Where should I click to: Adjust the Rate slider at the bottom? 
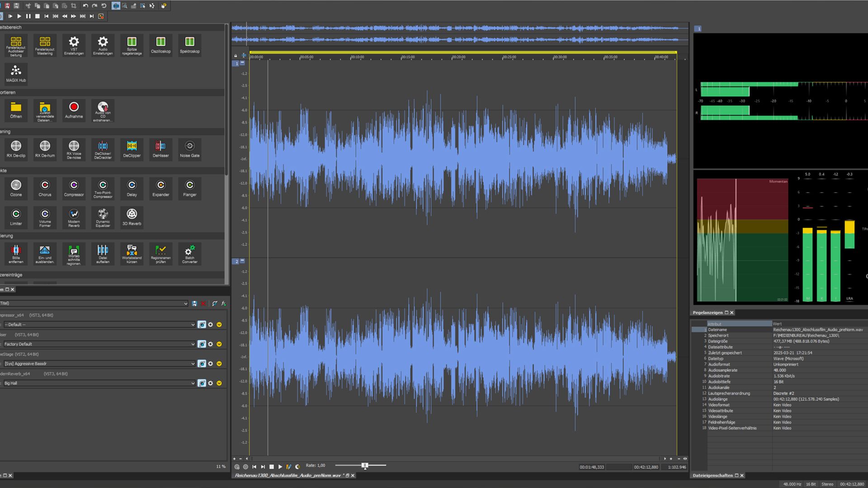click(x=364, y=465)
